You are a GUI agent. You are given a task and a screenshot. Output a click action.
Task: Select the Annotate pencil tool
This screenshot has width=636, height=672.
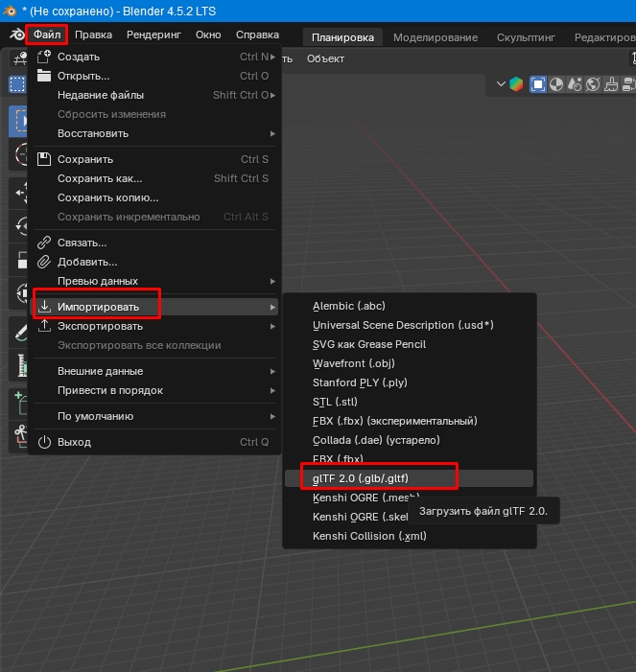19,332
